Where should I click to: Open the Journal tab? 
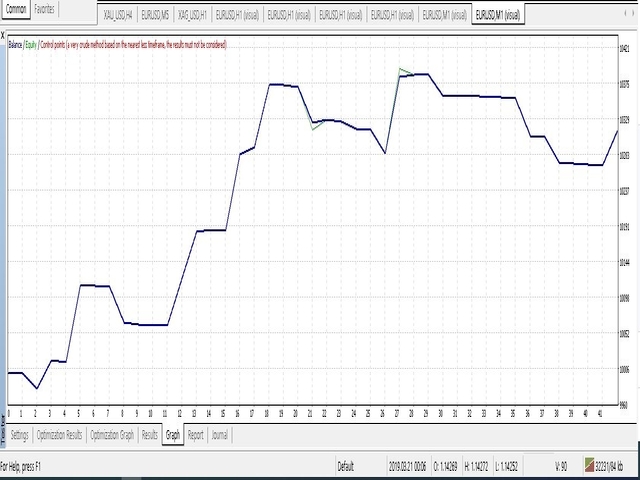tap(220, 435)
